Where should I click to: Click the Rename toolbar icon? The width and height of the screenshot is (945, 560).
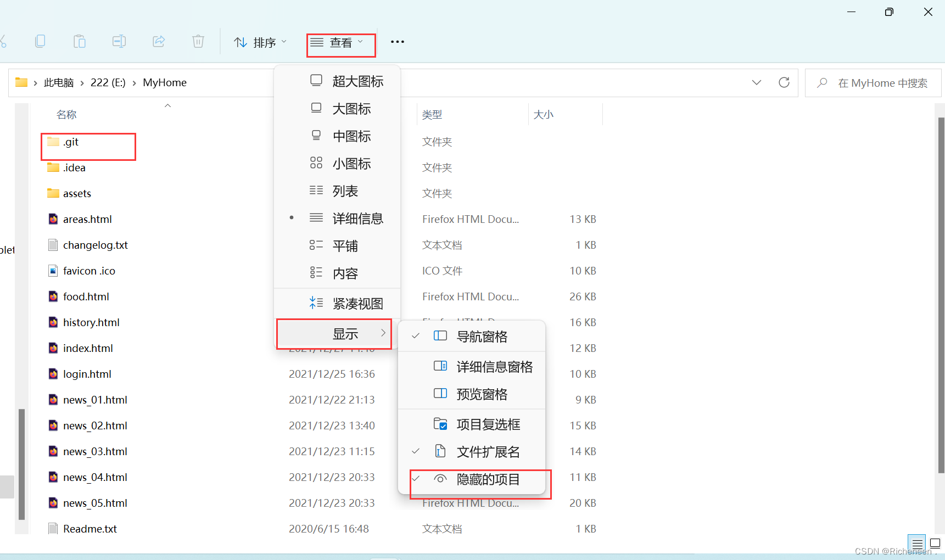coord(119,42)
